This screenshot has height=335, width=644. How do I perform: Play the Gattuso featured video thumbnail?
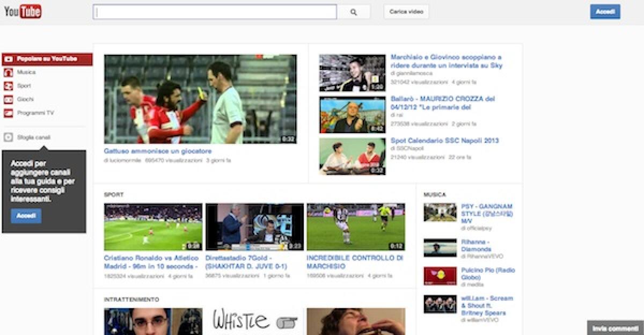200,99
